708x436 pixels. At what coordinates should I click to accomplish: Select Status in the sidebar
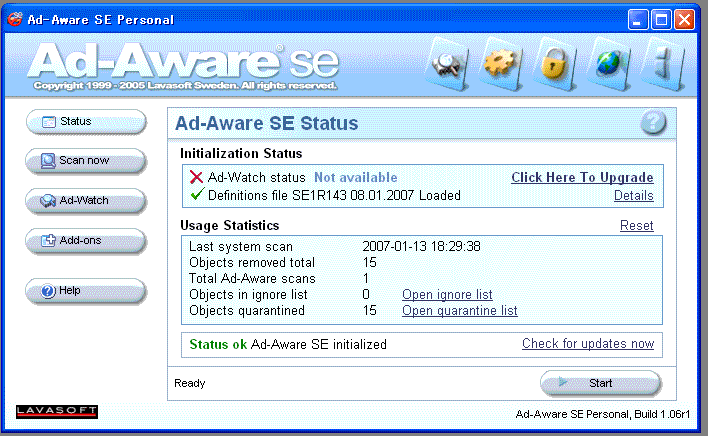click(x=86, y=121)
